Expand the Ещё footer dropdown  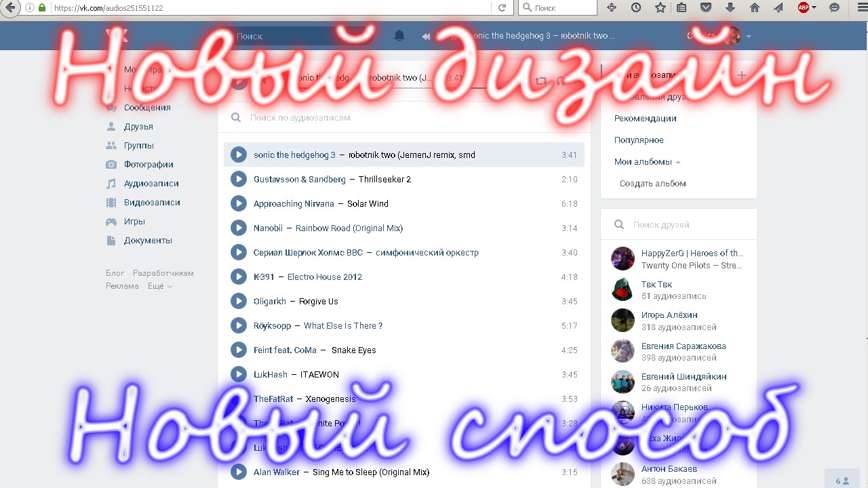click(x=160, y=286)
